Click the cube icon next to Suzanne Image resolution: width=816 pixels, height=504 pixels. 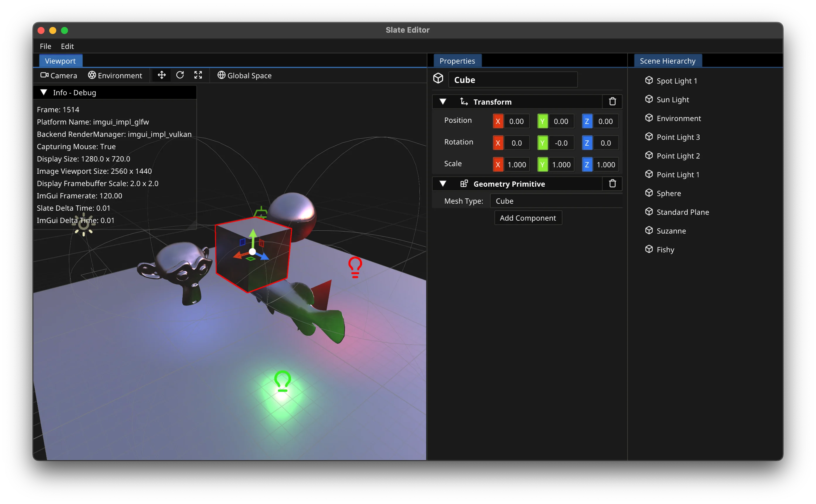coord(649,230)
